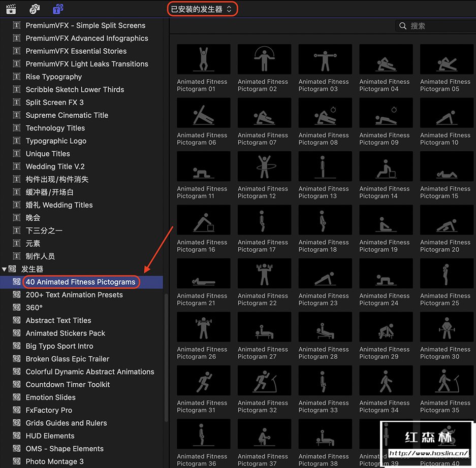Image resolution: width=476 pixels, height=468 pixels.
Task: Click the 搜索 search field
Action: pyautogui.click(x=436, y=26)
